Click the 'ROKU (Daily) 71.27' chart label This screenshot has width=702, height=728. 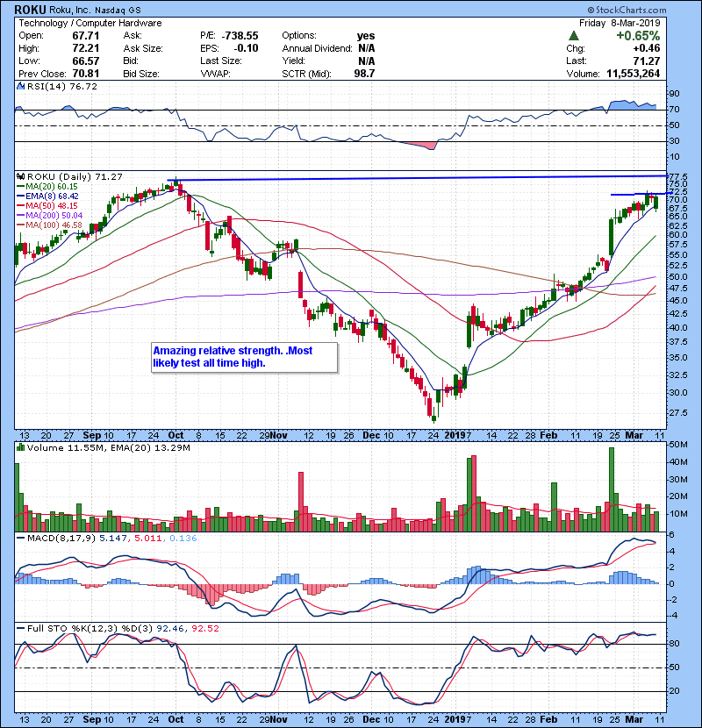(75, 176)
